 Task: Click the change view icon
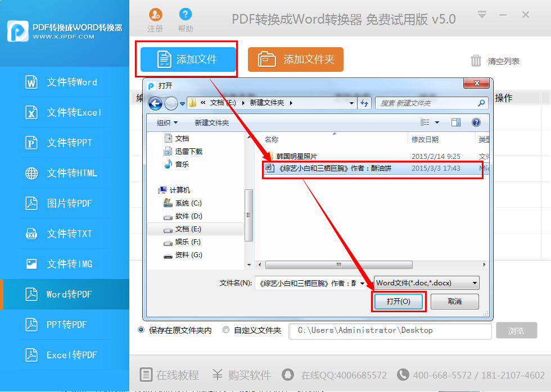pos(425,122)
